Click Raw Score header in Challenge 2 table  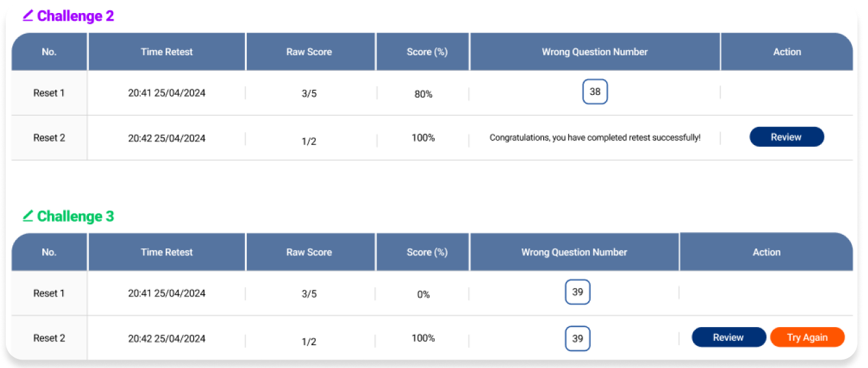click(x=309, y=52)
